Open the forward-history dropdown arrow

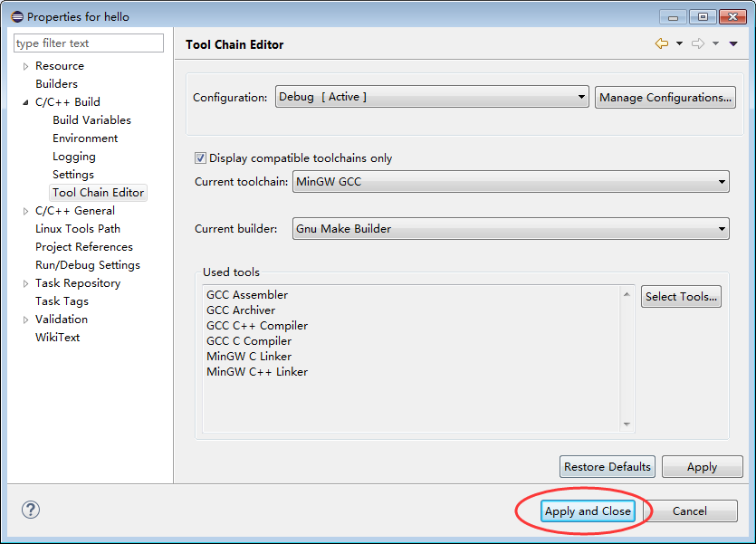714,43
